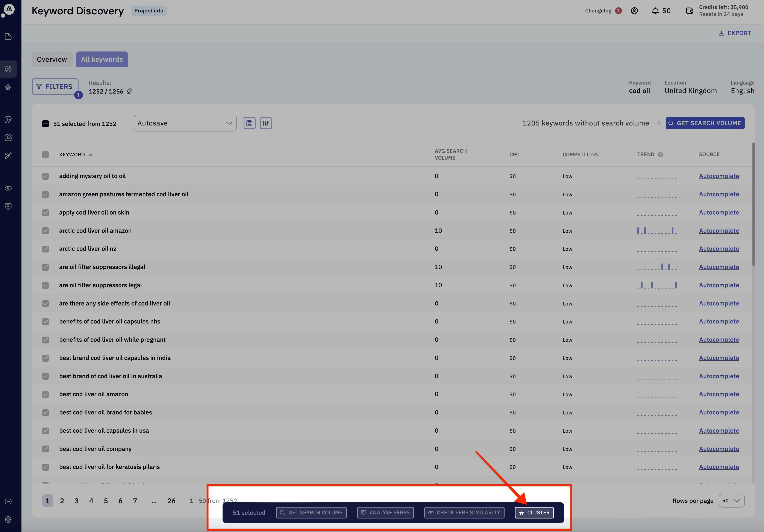Click the save icon next to Autosave
Viewport: 764px width, 532px height.
point(249,123)
